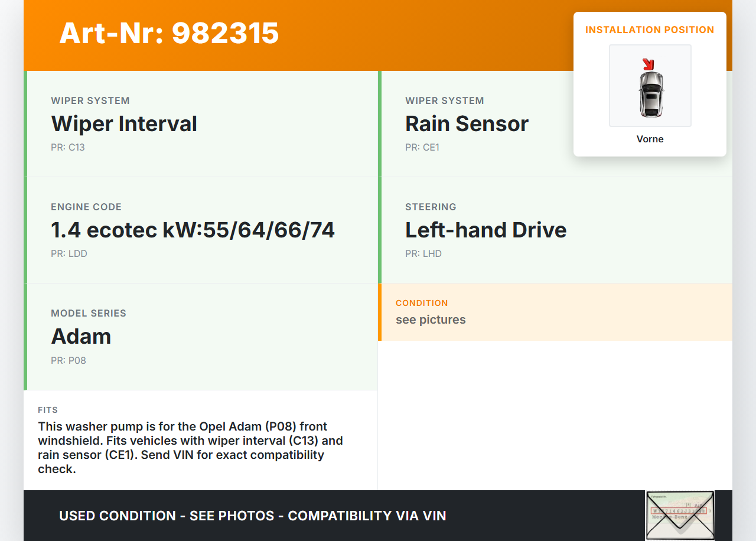
Task: Click the red arrow above the car
Action: [x=648, y=64]
